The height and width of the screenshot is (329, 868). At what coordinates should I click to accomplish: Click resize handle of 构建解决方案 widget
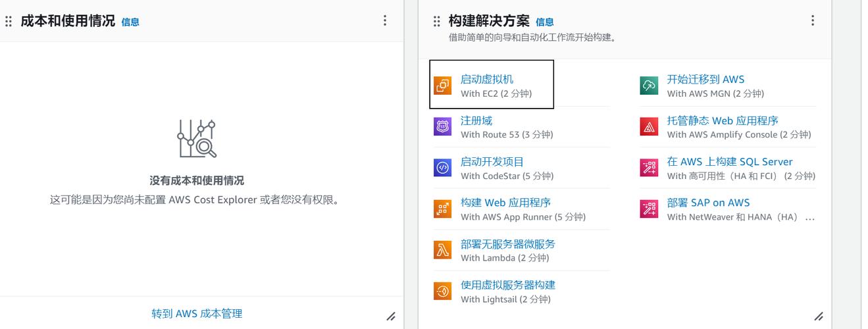(x=819, y=316)
